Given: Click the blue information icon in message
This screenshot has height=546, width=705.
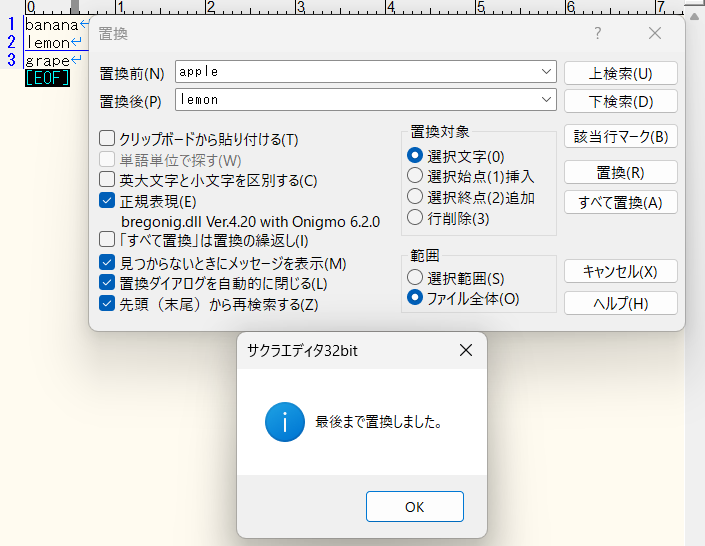Looking at the screenshot, I should point(284,422).
